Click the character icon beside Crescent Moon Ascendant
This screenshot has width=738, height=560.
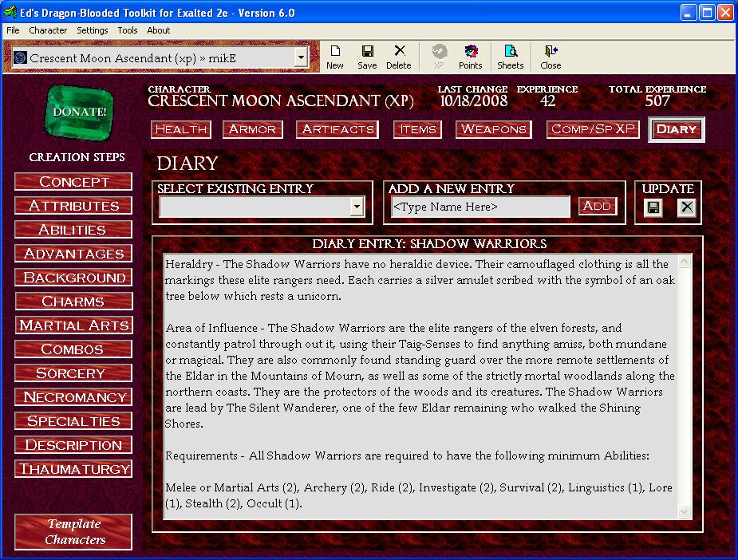click(x=20, y=58)
